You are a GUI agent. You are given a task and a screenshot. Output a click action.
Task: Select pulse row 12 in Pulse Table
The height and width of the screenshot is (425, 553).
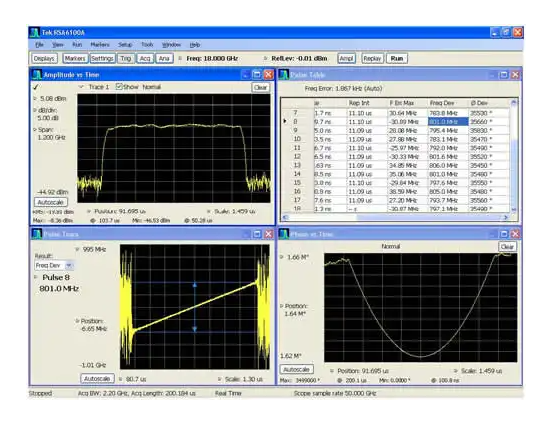click(395, 157)
